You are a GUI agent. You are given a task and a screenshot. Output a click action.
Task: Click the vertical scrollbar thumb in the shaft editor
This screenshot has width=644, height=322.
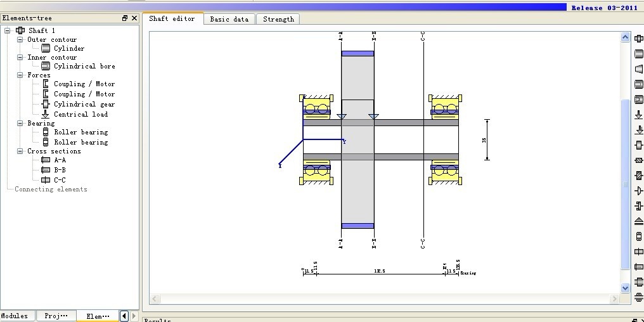[625, 184]
